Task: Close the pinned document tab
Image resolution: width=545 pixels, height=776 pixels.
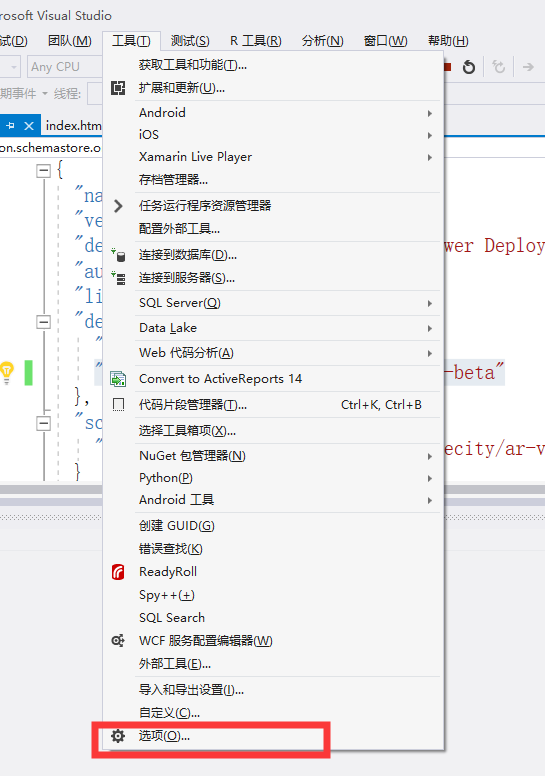Action: point(29,126)
